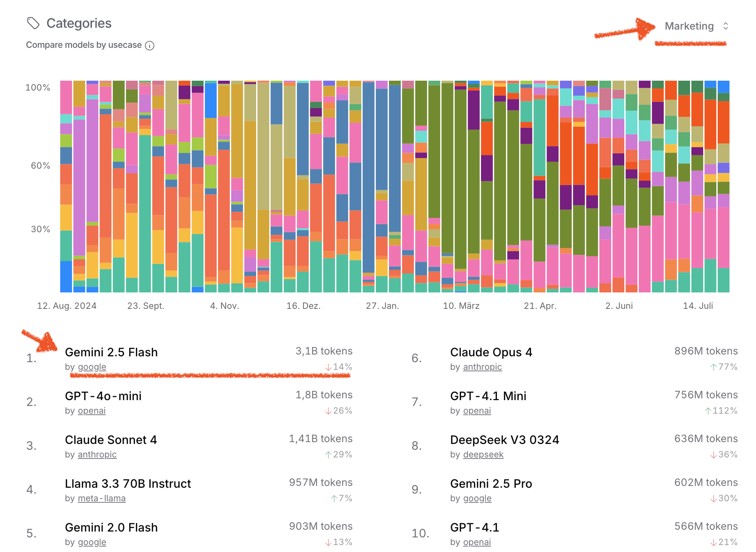Click the dropdown chevron next to Marketing

tap(725, 26)
